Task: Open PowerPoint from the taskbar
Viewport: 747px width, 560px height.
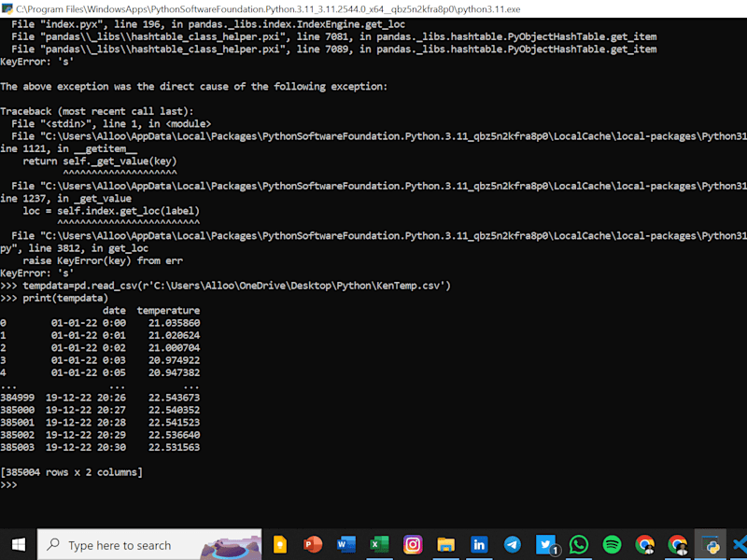Action: click(x=313, y=544)
